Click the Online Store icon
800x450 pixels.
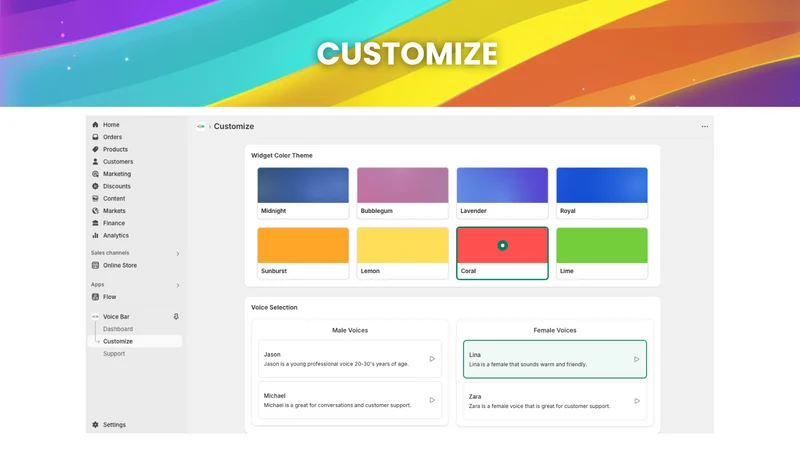click(x=95, y=265)
